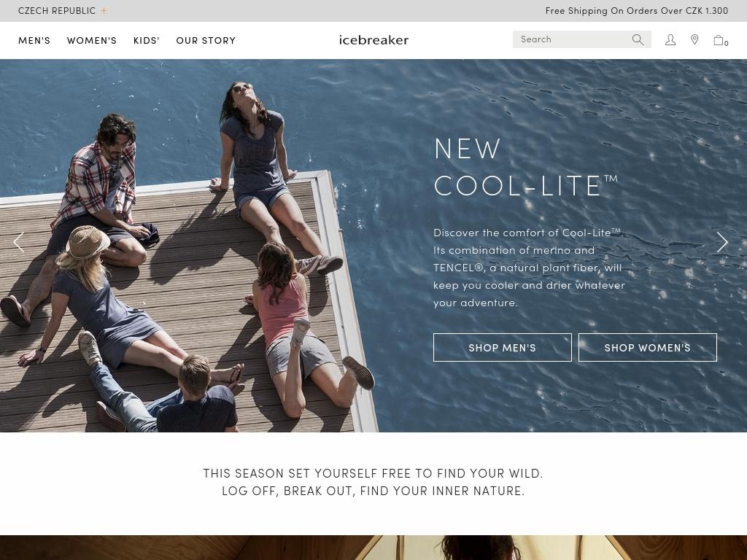Image resolution: width=747 pixels, height=560 pixels.
Task: Click the Shop Women's button
Action: tap(648, 348)
